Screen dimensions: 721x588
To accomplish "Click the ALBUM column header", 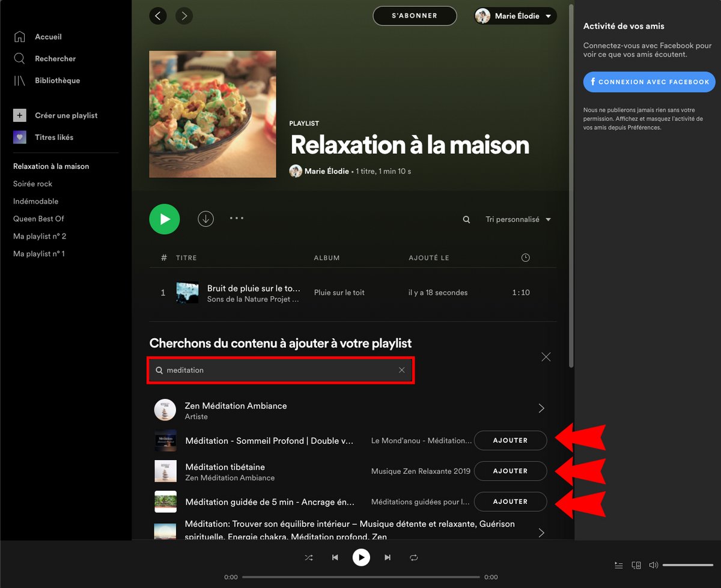I will [x=327, y=258].
